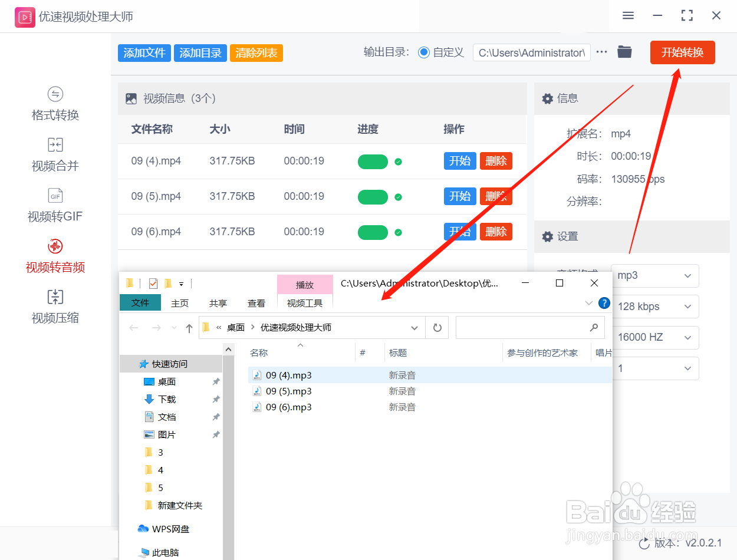Click the 播放 contextual tab header
Viewport: 737px width, 560px height.
(x=305, y=285)
